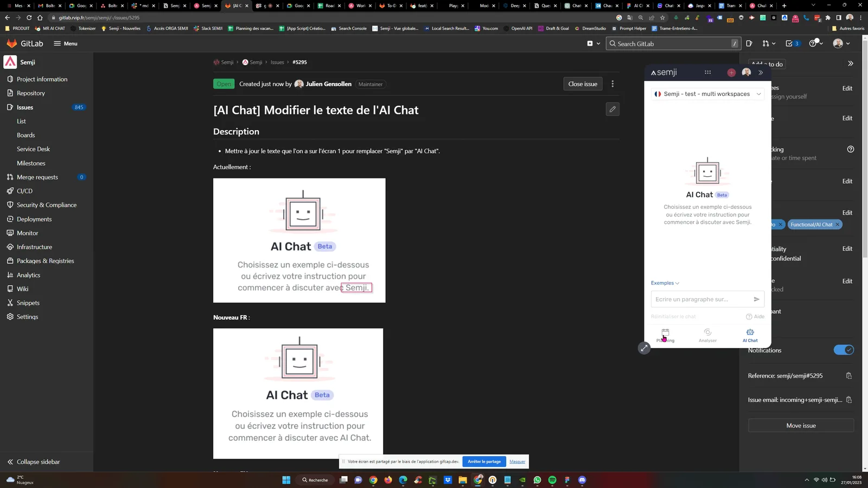Remove the Functional/AI Chat label
Image resolution: width=868 pixels, height=488 pixels.
point(837,224)
